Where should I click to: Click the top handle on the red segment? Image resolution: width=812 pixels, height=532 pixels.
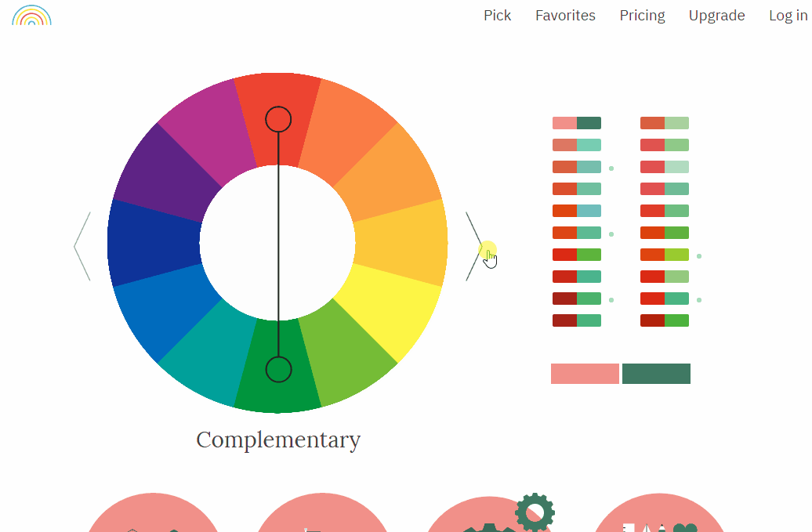[278, 119]
